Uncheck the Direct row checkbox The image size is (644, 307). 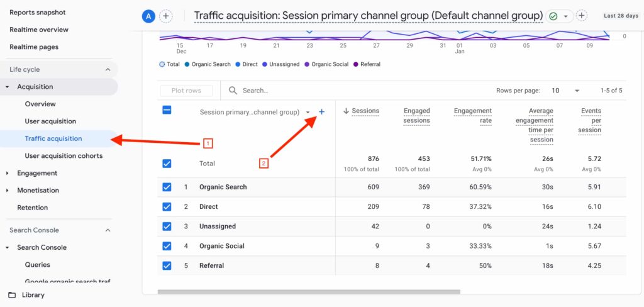(167, 207)
